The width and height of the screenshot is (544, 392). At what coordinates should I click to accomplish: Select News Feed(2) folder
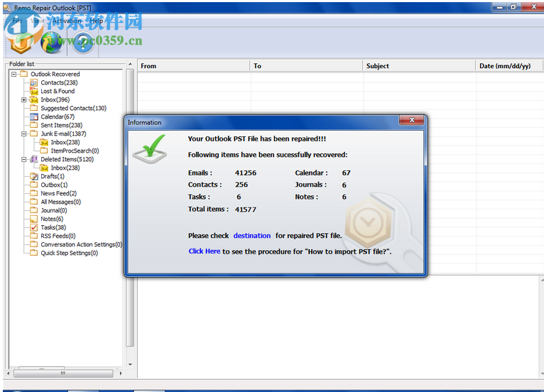pyautogui.click(x=59, y=193)
